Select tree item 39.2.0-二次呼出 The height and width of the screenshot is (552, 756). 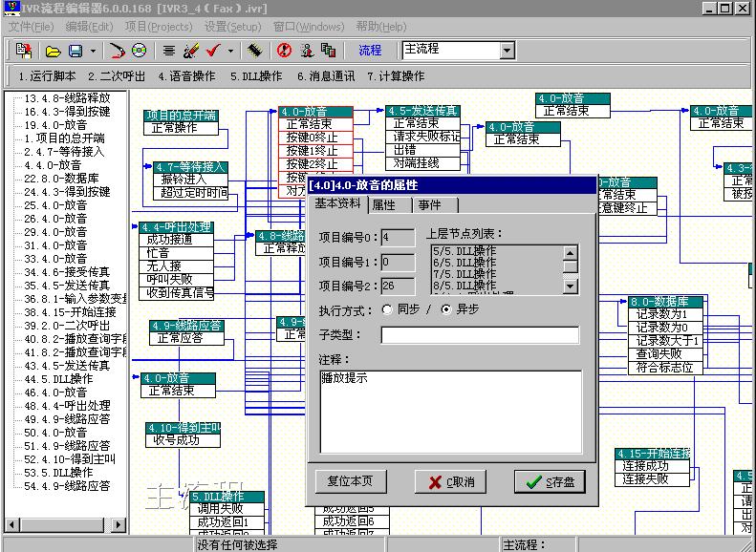(67, 326)
